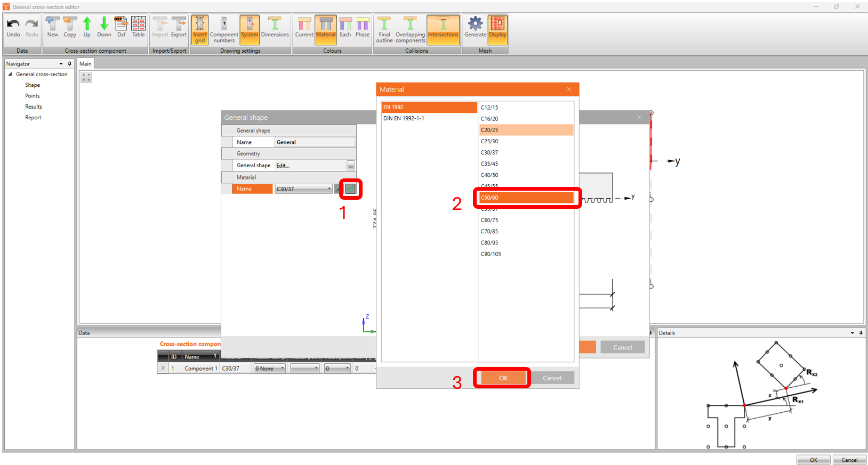Move component Up with green arrow
Image resolution: width=868 pixels, height=465 pixels.
pyautogui.click(x=87, y=28)
